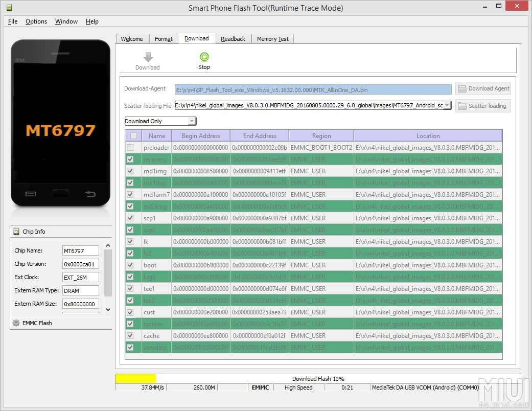This screenshot has width=532, height=411.
Task: Click the Chip Info scroll down arrow
Action: (x=108, y=309)
